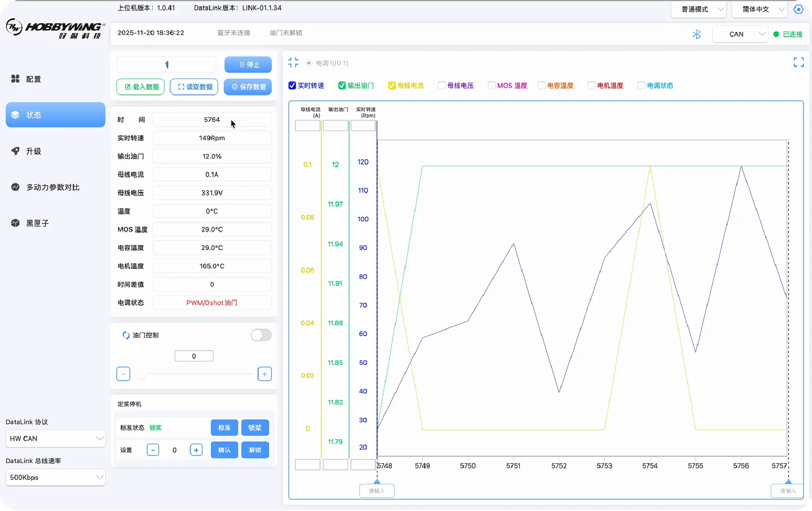Increase 定桨停机 setting with plus stepper
This screenshot has height=511, width=812.
196,450
